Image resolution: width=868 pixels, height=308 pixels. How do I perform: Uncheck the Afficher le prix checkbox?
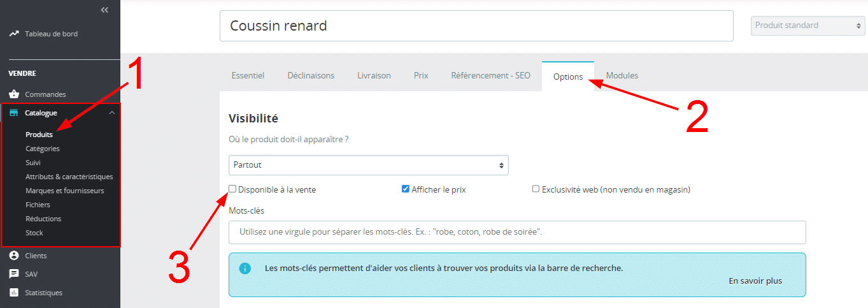coord(405,189)
